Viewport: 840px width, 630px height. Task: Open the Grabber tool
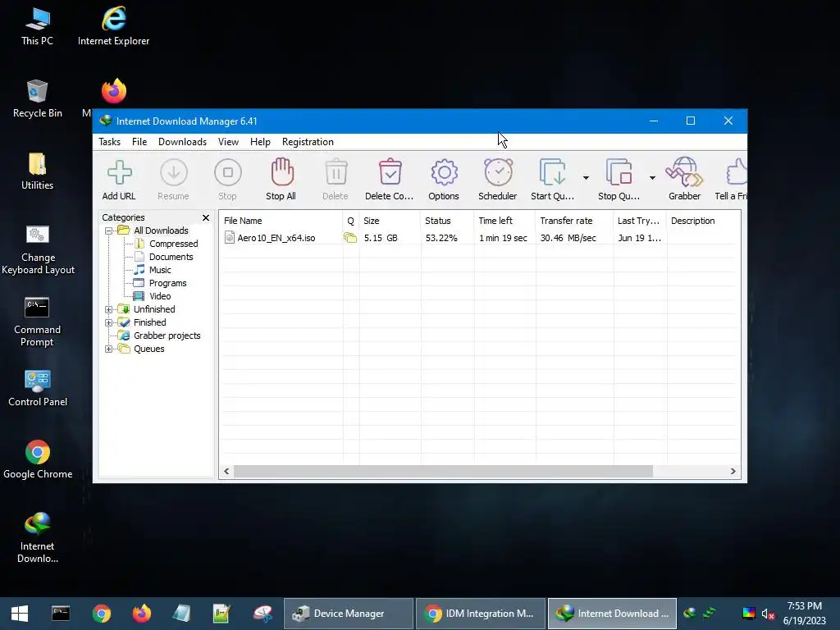tap(684, 172)
